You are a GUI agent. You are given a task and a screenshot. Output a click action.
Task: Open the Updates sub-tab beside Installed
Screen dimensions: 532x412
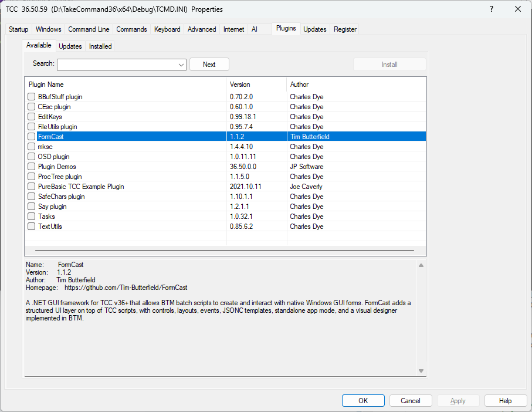[70, 46]
